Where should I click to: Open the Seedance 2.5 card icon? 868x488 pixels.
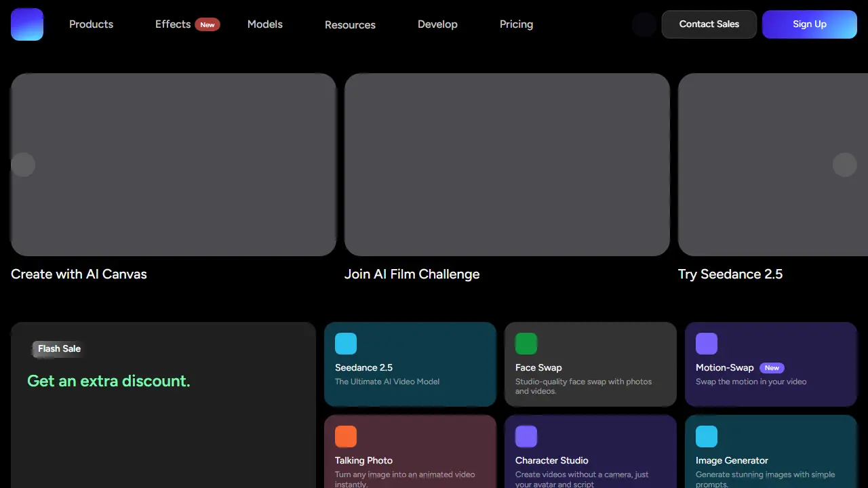[346, 344]
